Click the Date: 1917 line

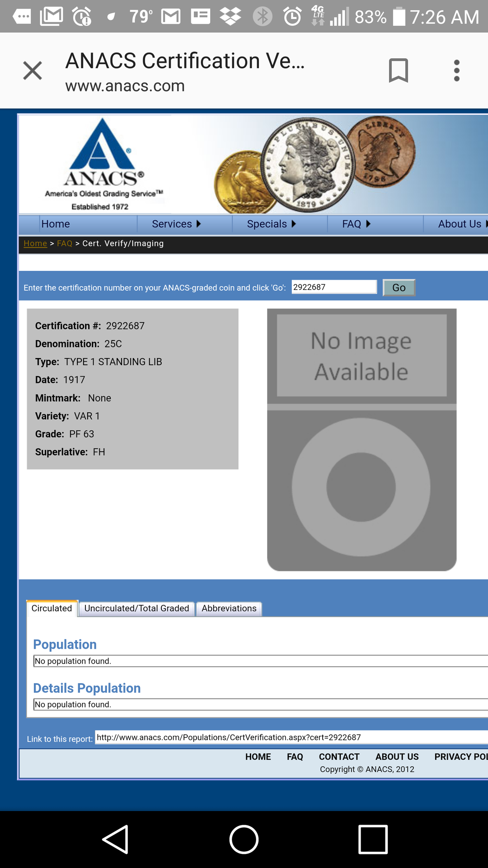pyautogui.click(x=60, y=380)
